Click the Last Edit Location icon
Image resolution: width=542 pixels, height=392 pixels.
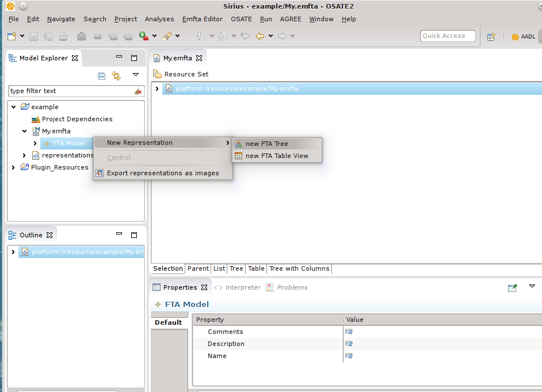tap(245, 36)
